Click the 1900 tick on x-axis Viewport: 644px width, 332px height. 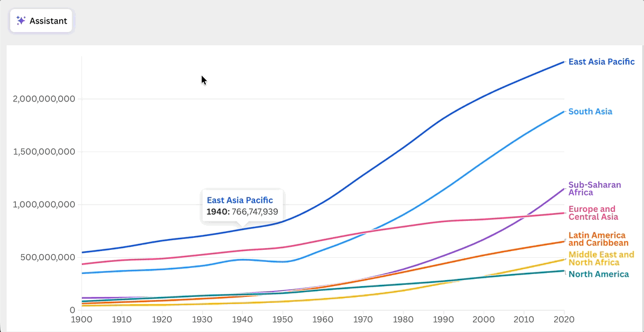82,320
